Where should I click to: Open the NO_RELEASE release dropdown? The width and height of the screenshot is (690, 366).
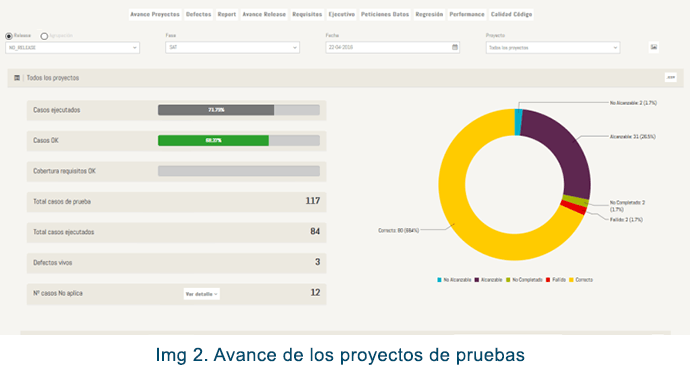tap(73, 48)
